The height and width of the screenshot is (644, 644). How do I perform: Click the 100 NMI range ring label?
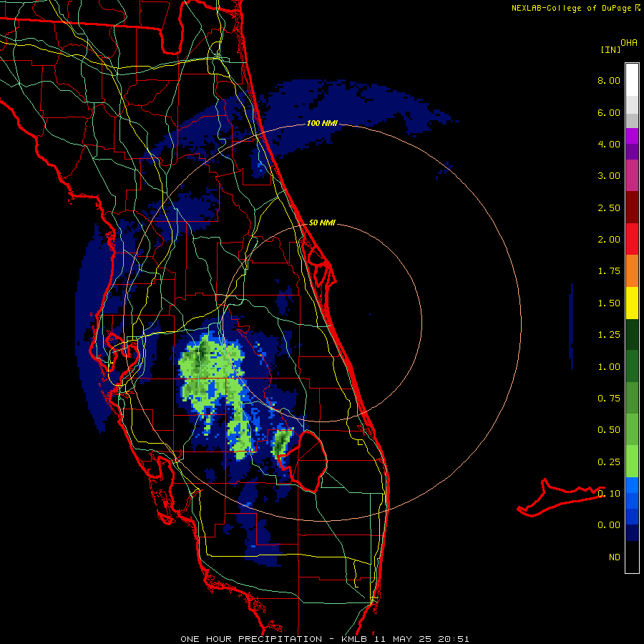click(x=322, y=123)
